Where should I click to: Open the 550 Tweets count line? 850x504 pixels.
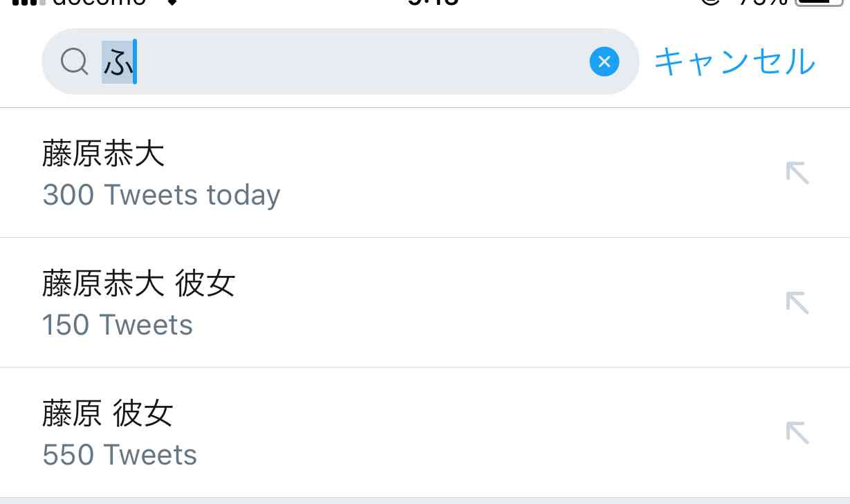(120, 455)
